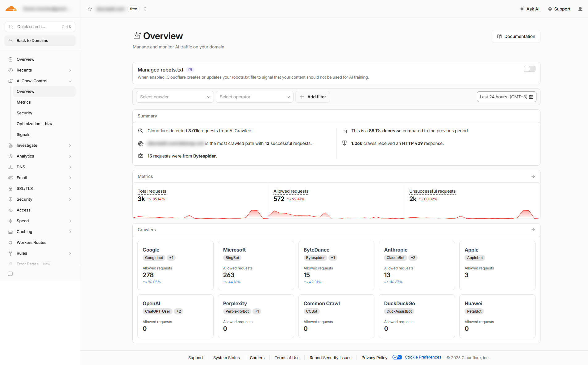Screen dimensions: 588x365
Task: Click the Speed lightning bolt icon
Action: (x=10, y=221)
